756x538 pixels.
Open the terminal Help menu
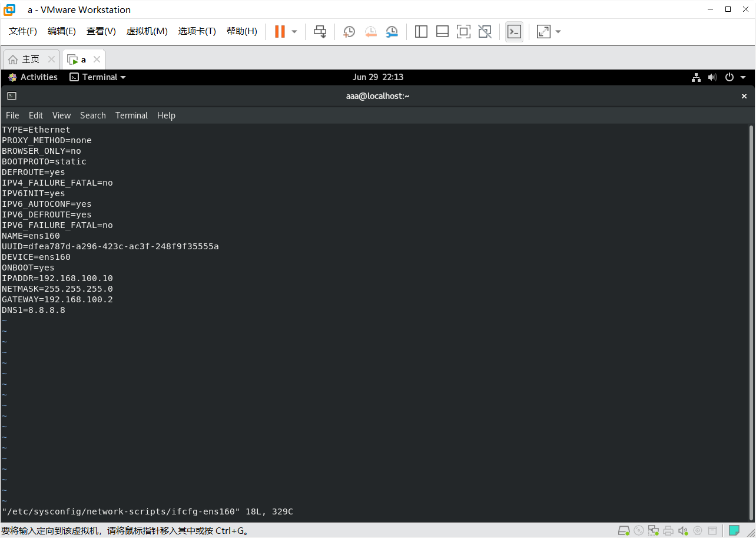coord(166,115)
